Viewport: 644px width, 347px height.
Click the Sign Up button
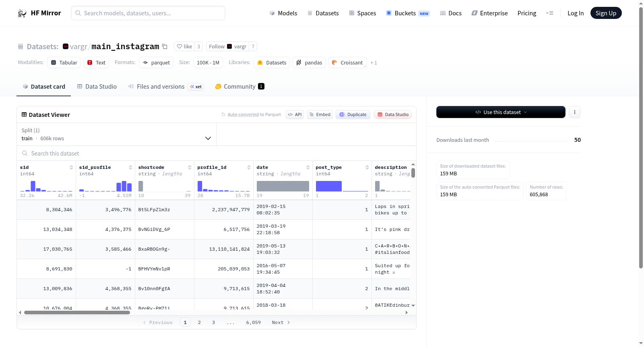pos(606,13)
